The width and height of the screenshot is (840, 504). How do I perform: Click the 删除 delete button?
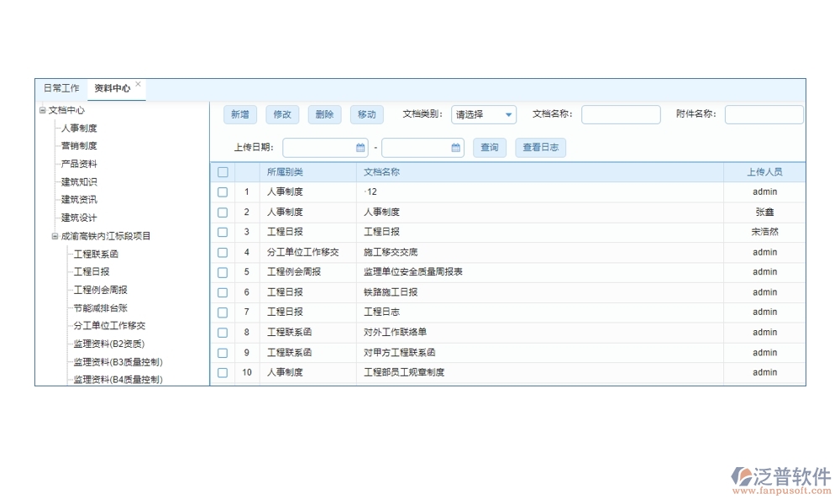click(x=324, y=114)
